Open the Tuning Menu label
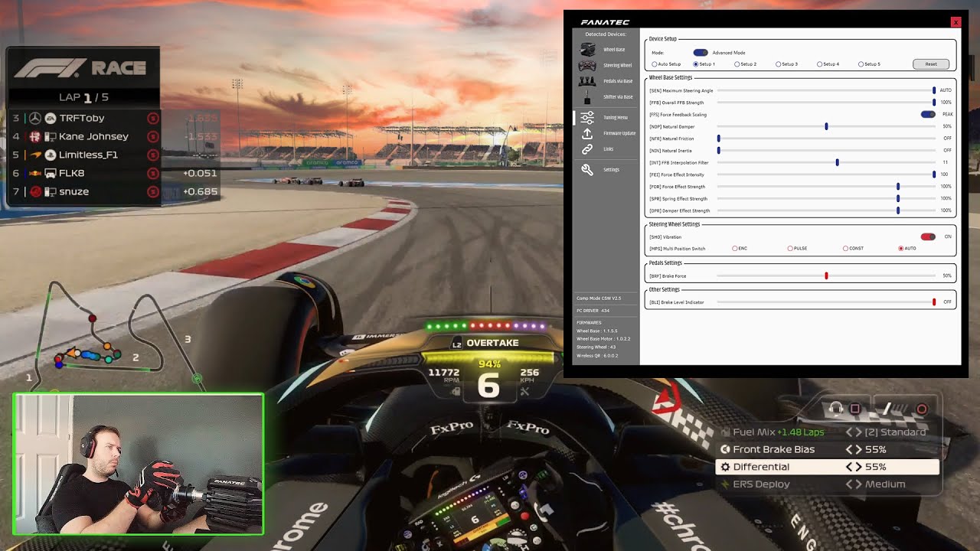The width and height of the screenshot is (980, 551). coord(616,118)
